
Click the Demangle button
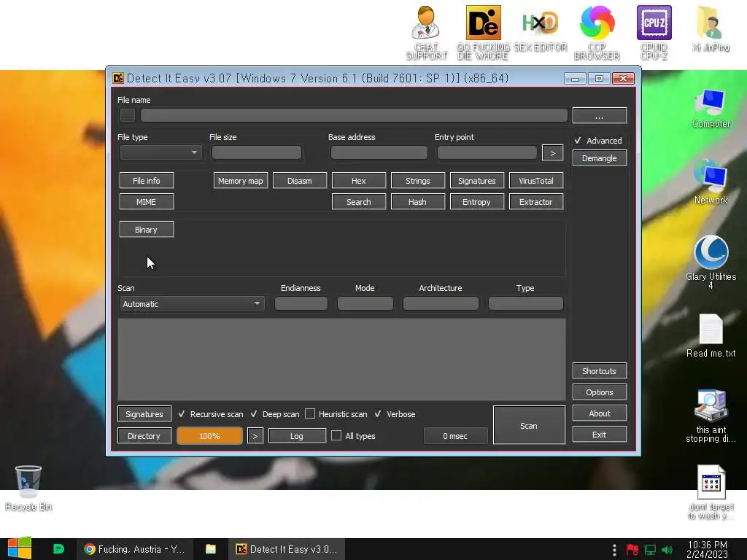pos(600,158)
